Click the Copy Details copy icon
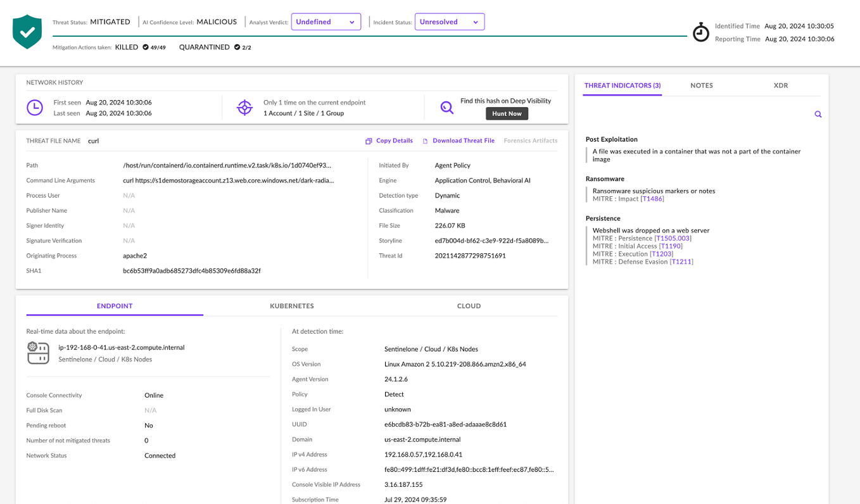The height and width of the screenshot is (504, 860). click(369, 140)
